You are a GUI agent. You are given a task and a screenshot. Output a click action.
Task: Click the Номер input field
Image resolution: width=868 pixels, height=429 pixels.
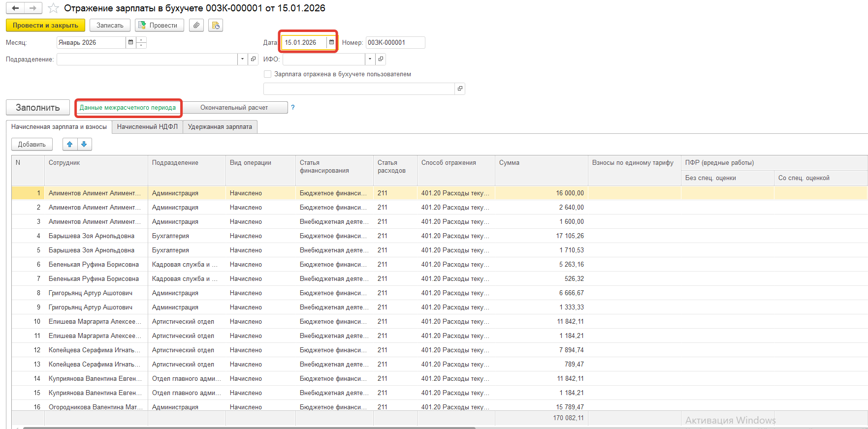click(x=395, y=42)
